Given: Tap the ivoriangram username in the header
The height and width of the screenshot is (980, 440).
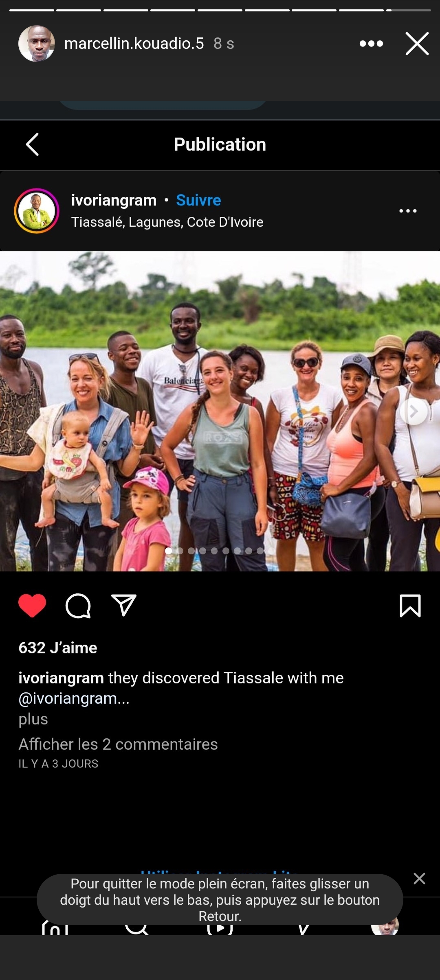Looking at the screenshot, I should coord(114,200).
